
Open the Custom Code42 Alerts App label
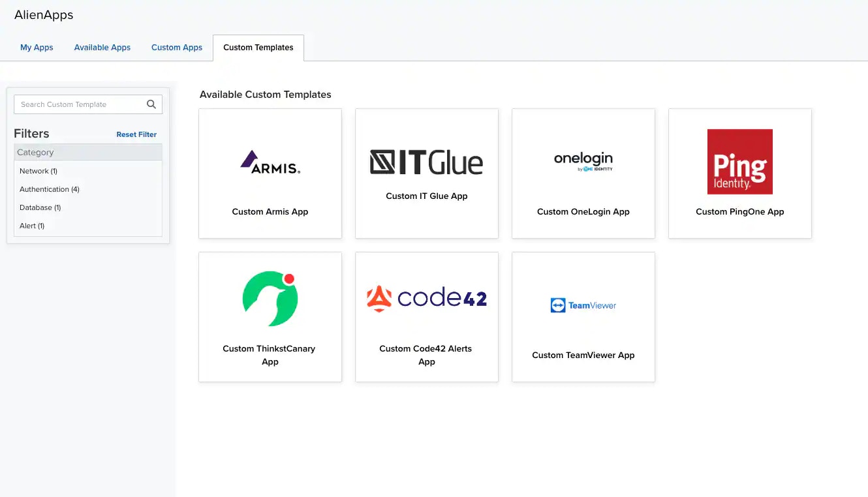coord(426,355)
